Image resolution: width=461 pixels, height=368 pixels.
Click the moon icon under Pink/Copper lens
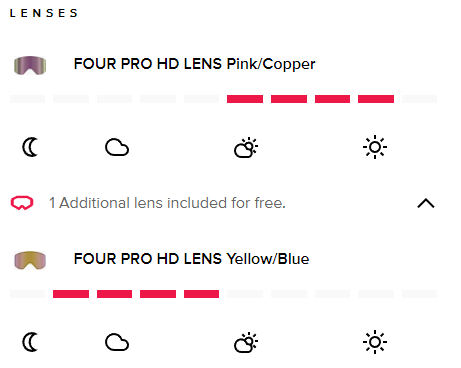click(30, 147)
